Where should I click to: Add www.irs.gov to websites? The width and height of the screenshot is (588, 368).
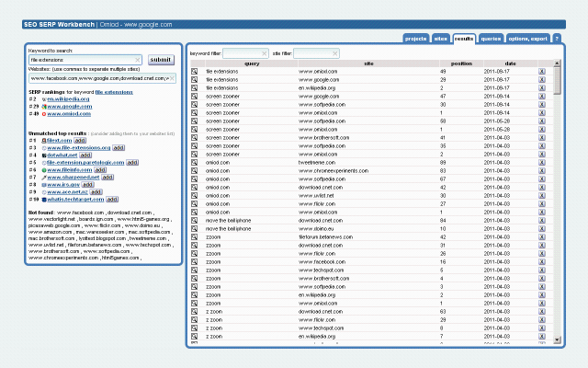click(88, 185)
